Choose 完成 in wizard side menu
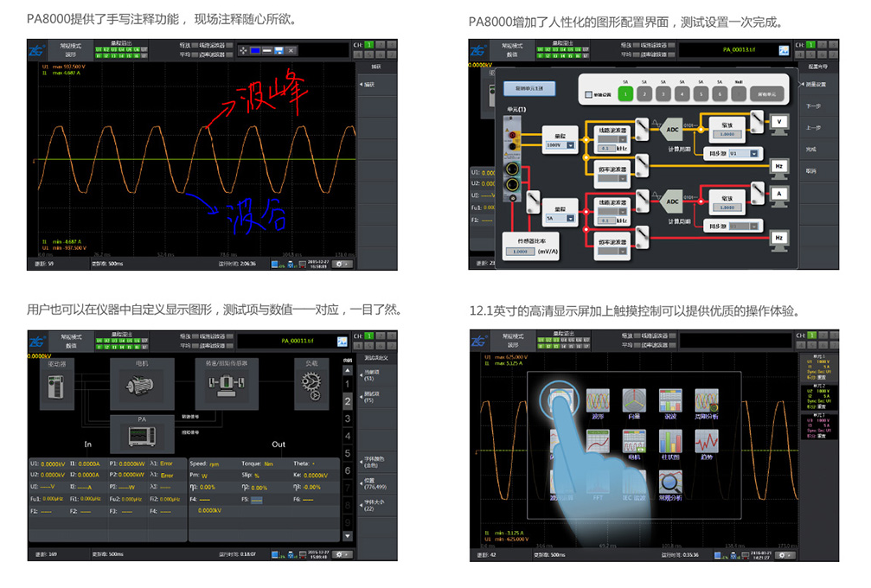The image size is (871, 588). 818,150
